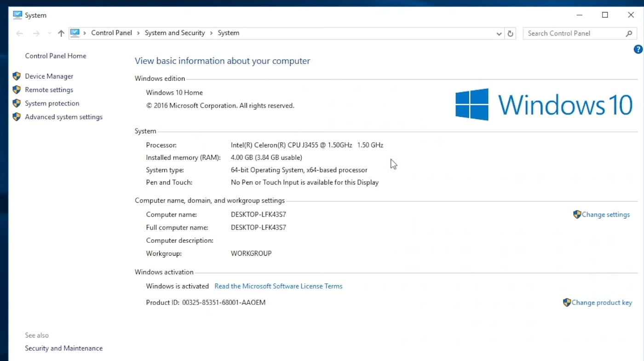Image resolution: width=644 pixels, height=361 pixels.
Task: Click full computer name DESKTOP-LFK43S7 value
Action: [259, 227]
